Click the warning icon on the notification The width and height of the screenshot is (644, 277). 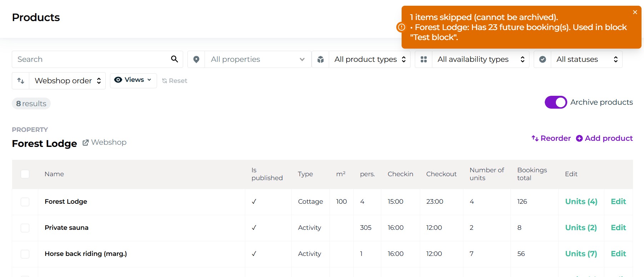(402, 27)
